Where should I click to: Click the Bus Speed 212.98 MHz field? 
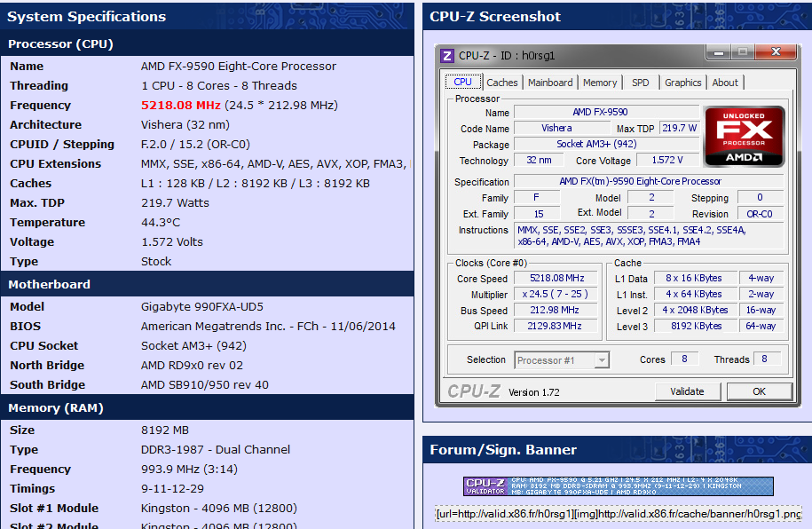[556, 310]
